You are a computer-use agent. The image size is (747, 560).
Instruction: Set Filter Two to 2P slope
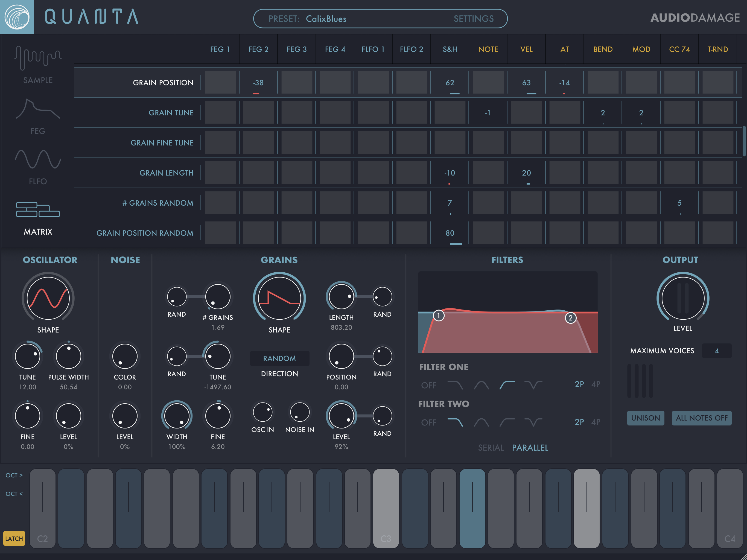tap(579, 422)
